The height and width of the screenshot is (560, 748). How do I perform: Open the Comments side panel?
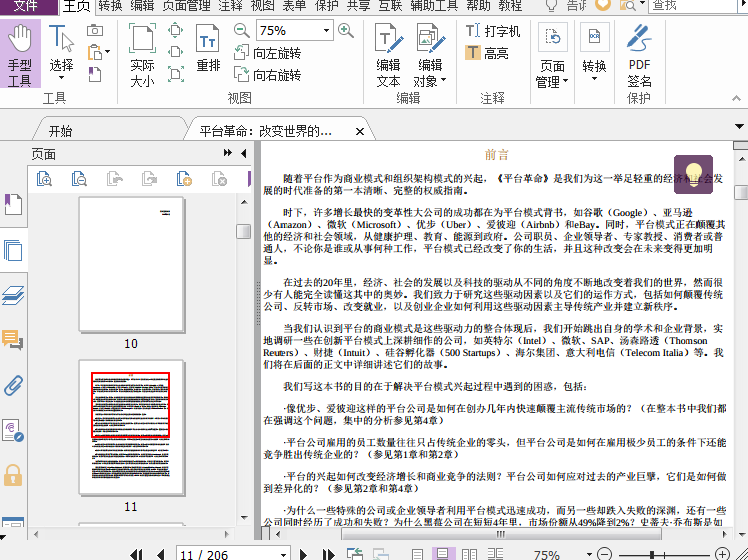pyautogui.click(x=13, y=340)
